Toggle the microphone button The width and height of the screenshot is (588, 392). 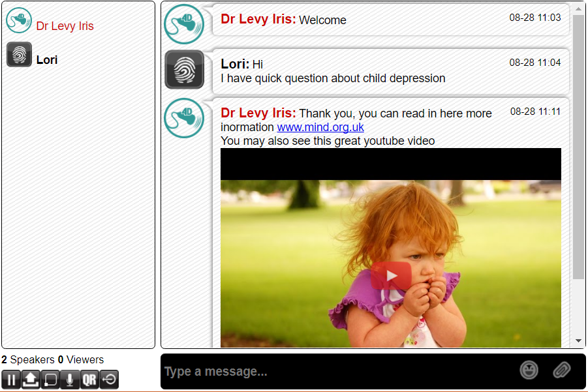click(x=70, y=380)
